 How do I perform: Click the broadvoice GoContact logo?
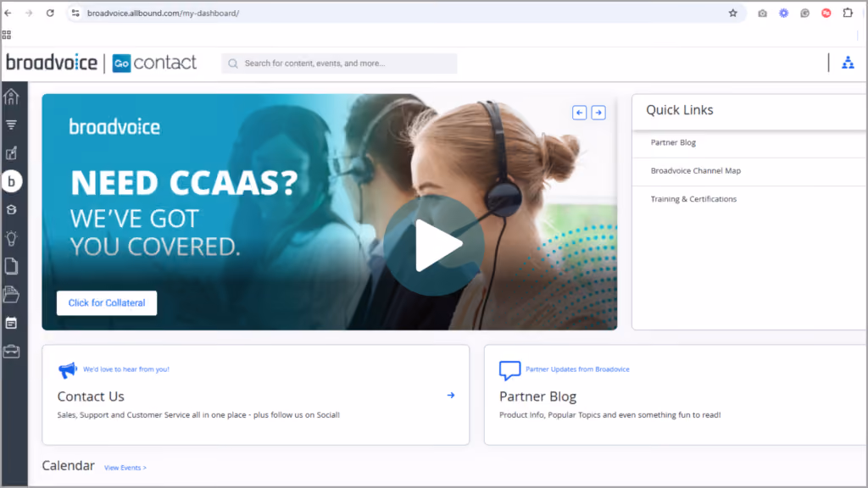pos(102,63)
